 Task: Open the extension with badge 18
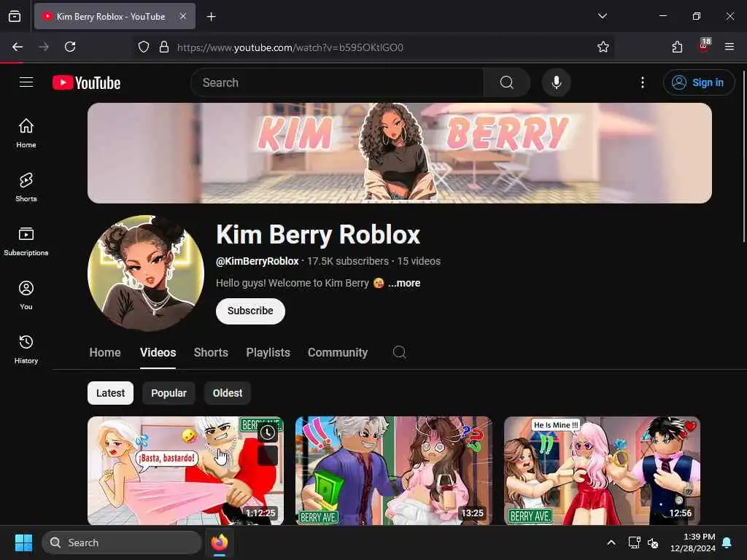tap(704, 46)
